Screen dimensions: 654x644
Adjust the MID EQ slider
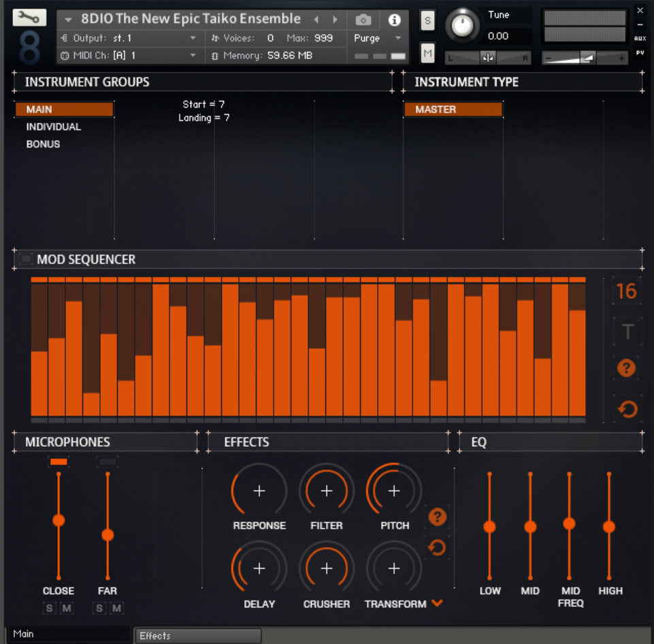tap(530, 527)
